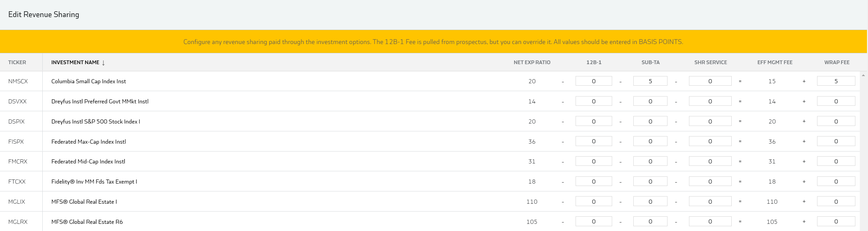
Task: Sort by the Ticker column header
Action: 17,62
